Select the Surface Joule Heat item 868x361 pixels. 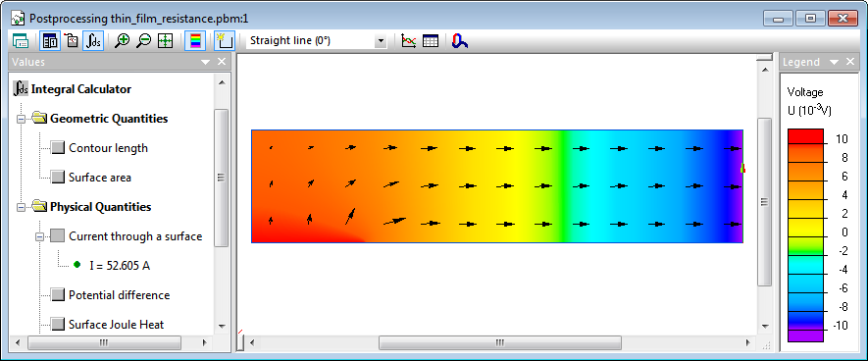click(x=117, y=325)
